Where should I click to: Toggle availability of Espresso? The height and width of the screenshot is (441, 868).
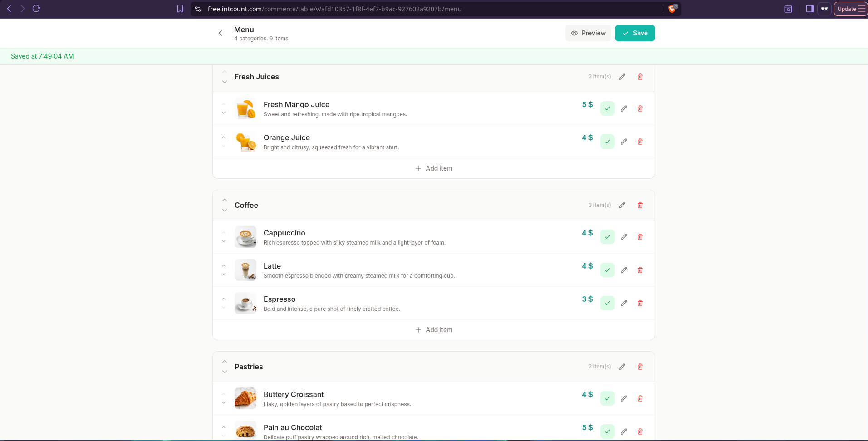[608, 303]
